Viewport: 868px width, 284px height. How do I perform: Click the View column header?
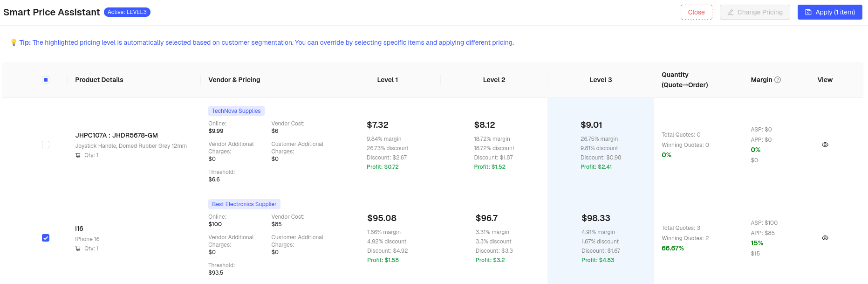825,80
